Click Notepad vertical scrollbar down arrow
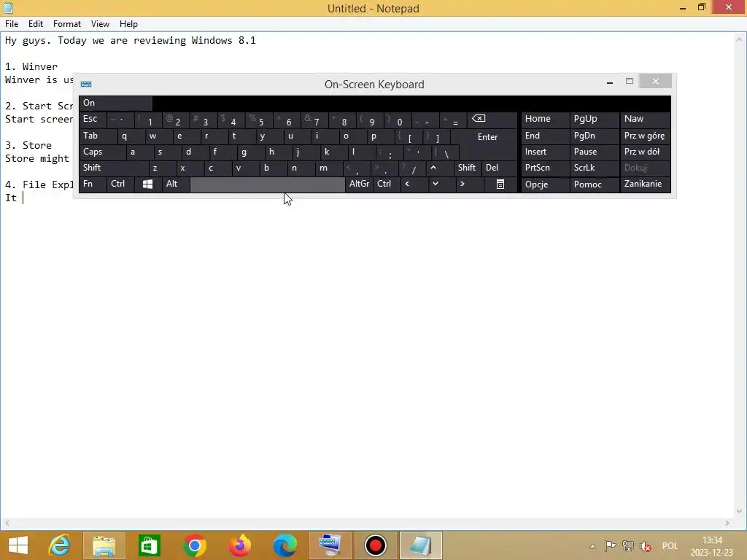The image size is (747, 560). coord(740,511)
